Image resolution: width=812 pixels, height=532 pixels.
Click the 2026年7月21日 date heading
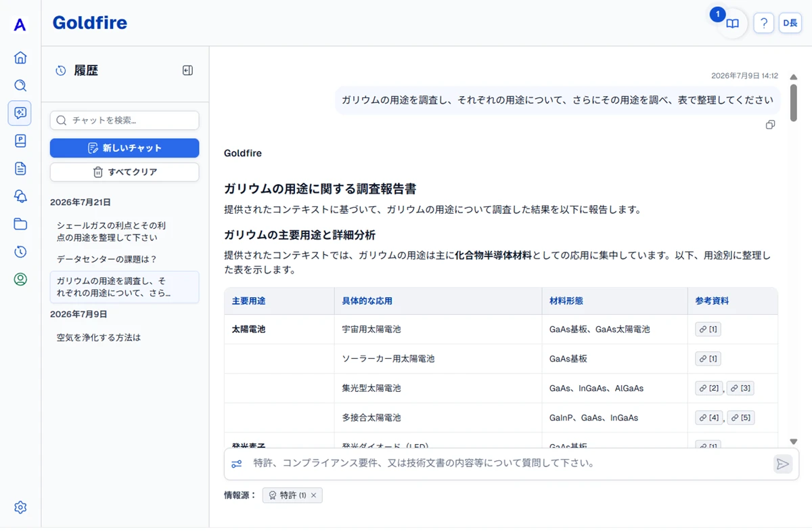(81, 202)
